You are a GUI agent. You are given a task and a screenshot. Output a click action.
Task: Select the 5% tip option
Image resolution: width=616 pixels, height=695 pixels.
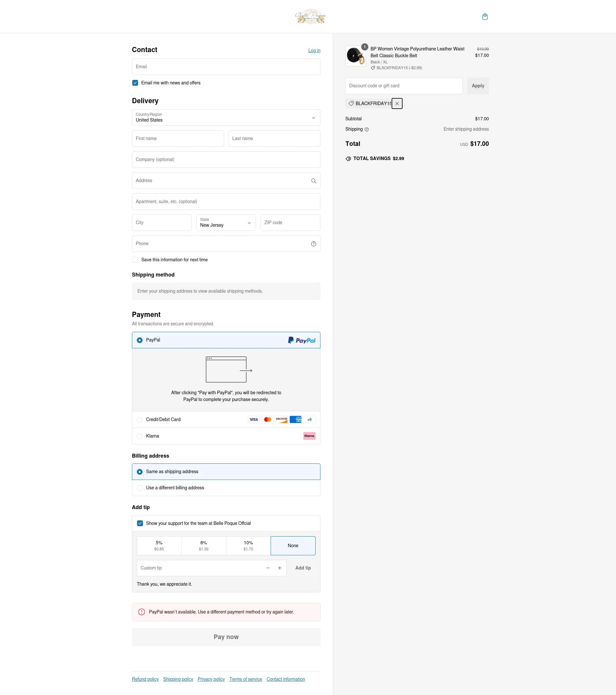pyautogui.click(x=159, y=546)
